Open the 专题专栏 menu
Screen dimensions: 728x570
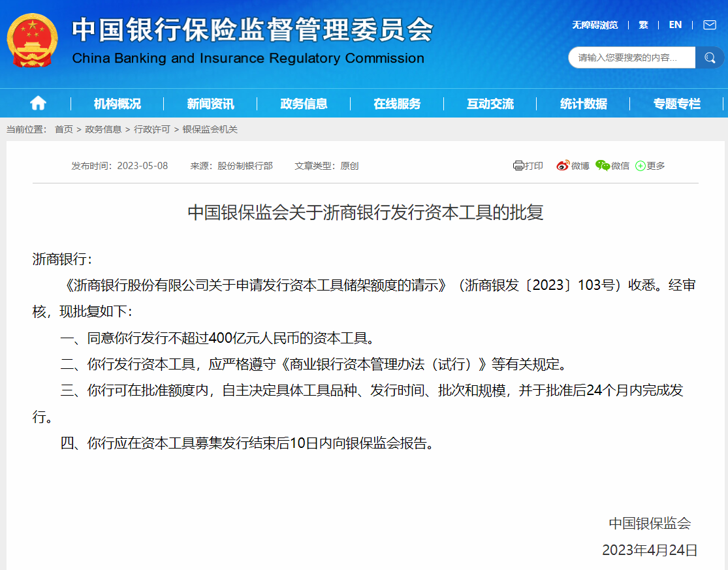677,104
